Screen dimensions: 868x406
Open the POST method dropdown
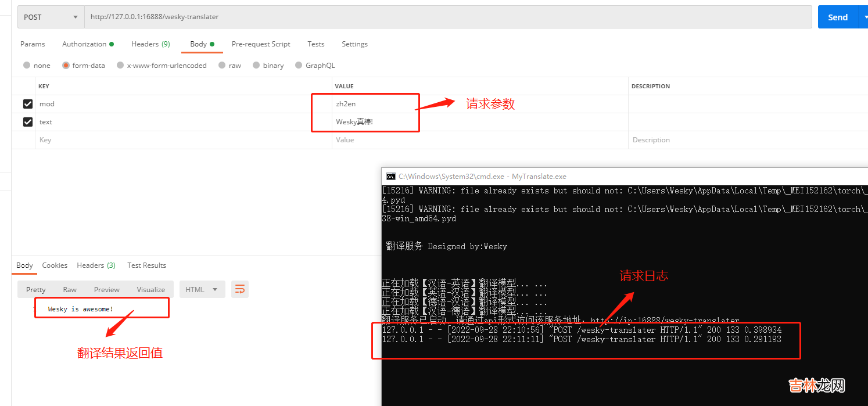pyautogui.click(x=51, y=17)
